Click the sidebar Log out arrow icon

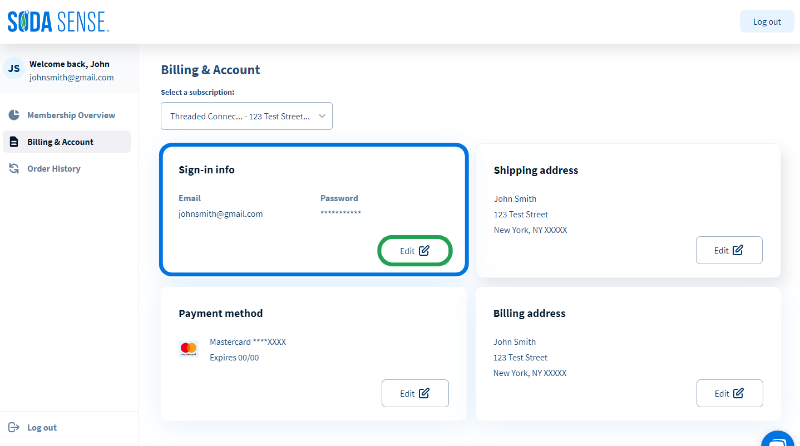point(14,427)
